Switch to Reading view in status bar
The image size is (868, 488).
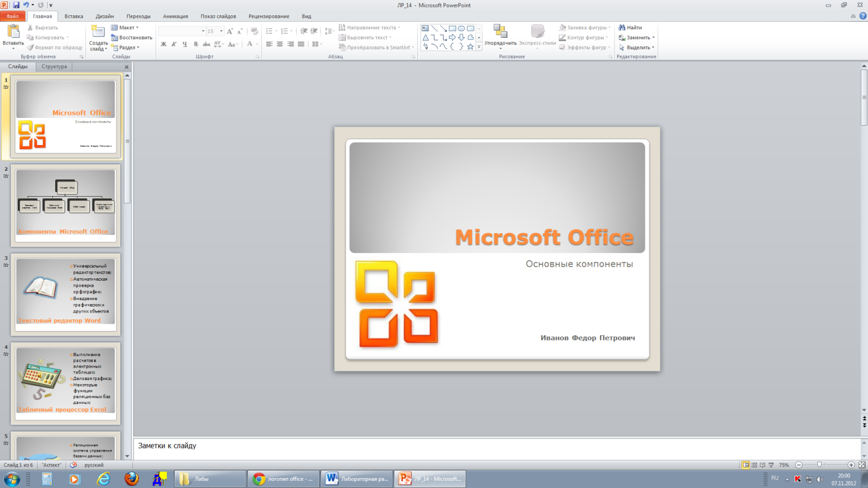point(762,465)
